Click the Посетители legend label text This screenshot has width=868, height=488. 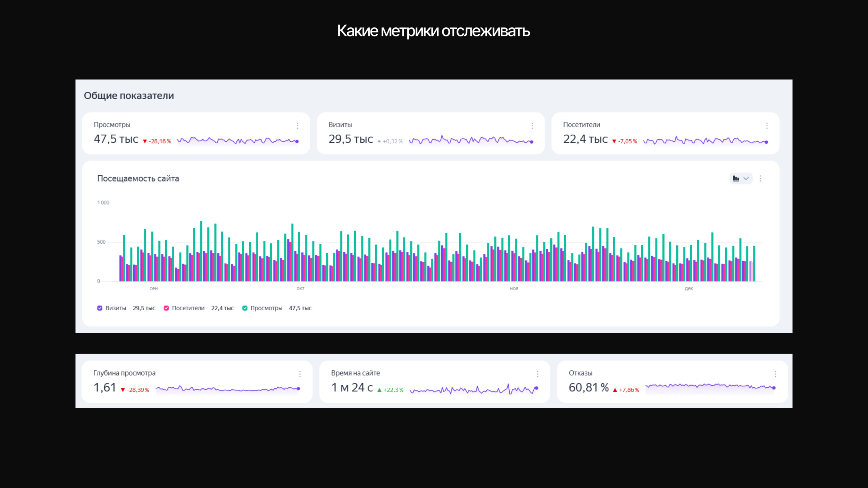188,308
